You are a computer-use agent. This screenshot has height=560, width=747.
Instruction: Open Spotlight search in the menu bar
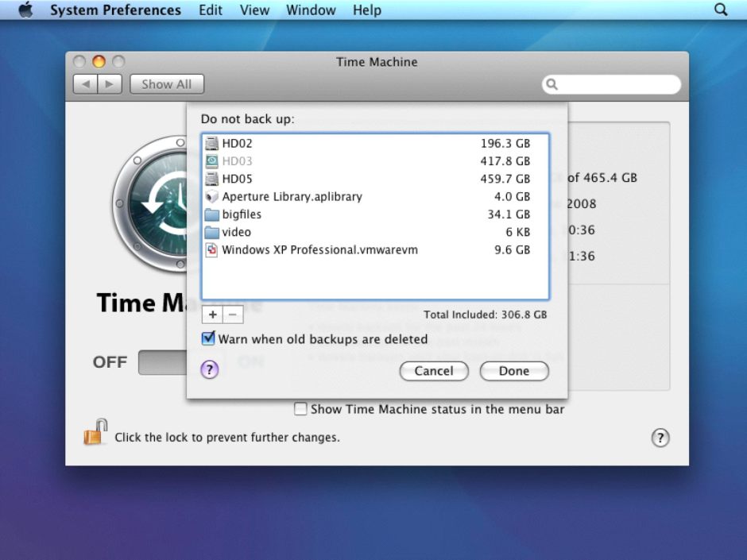(720, 10)
